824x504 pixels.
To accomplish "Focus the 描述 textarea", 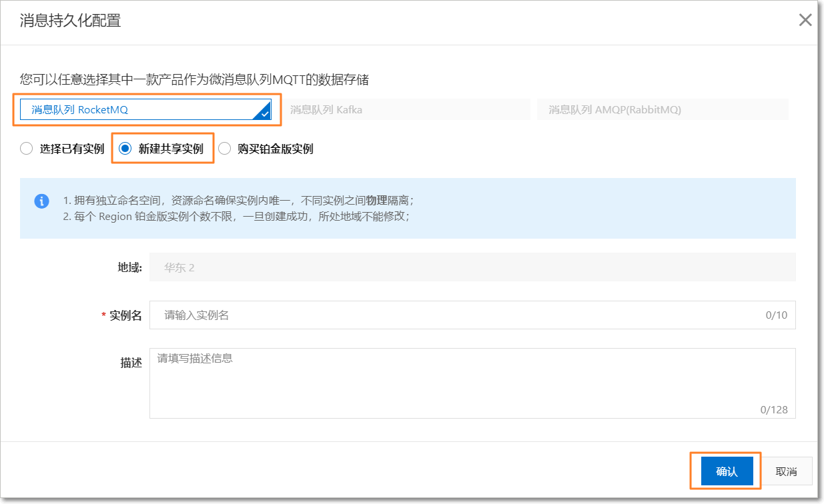I will coord(472,383).
